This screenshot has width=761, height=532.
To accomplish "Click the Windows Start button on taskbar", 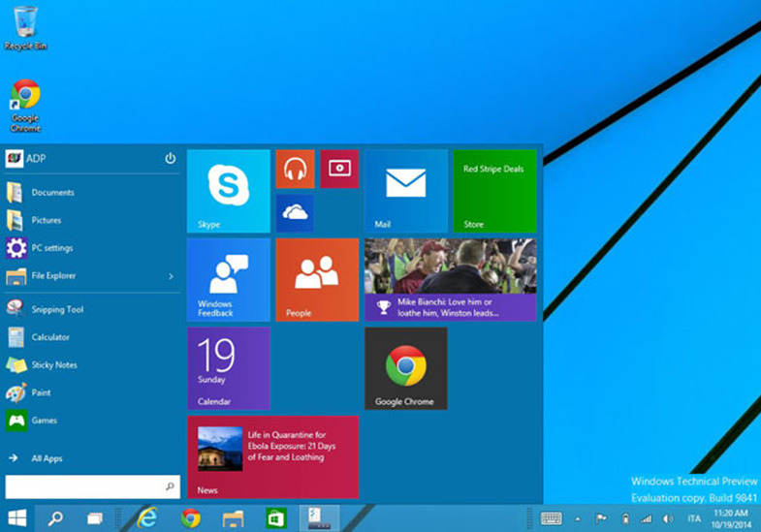I will coord(17,518).
